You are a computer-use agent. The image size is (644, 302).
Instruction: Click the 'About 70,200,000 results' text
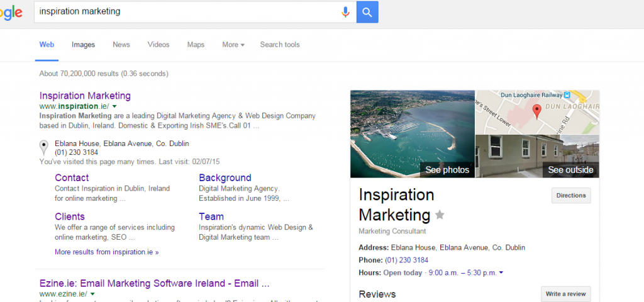(79, 74)
